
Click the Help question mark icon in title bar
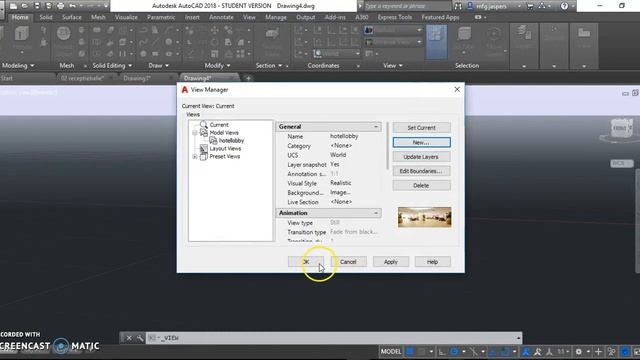pos(564,6)
